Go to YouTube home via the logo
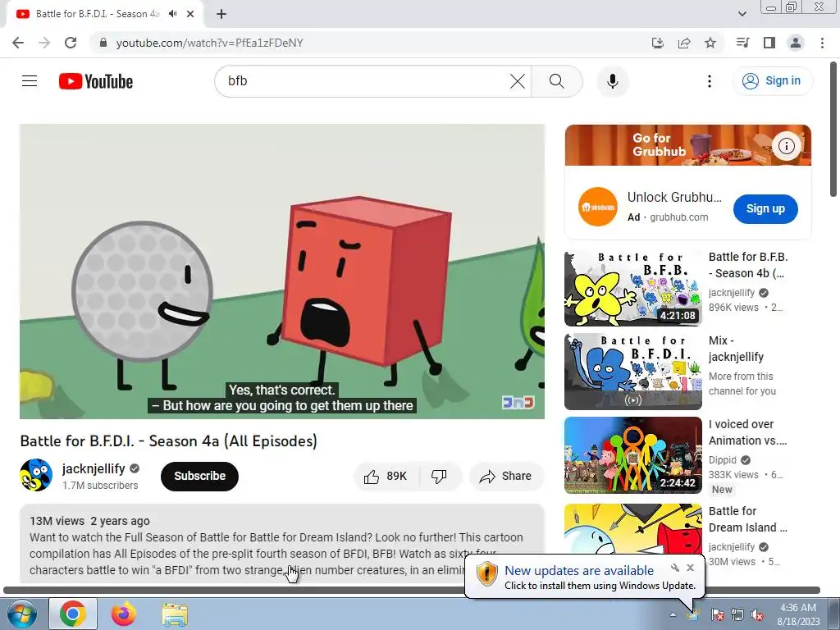The image size is (840, 630). tap(96, 81)
